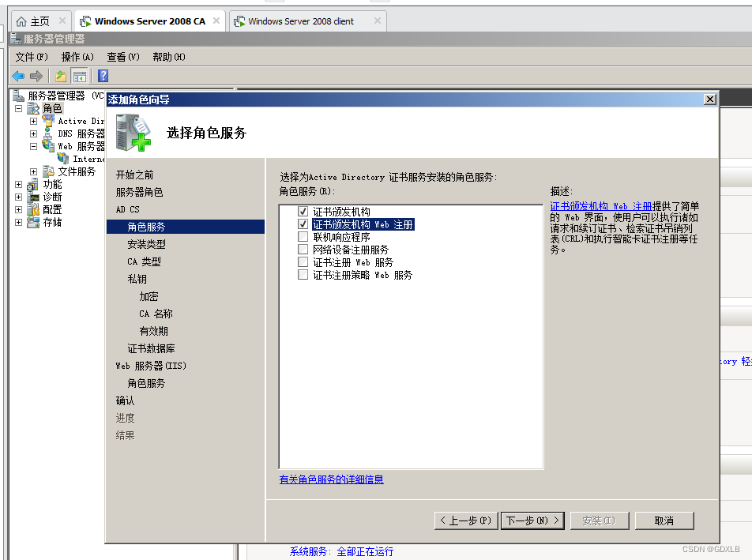Uncheck 证书颁发机构 Web 注册 checkbox

point(303,224)
